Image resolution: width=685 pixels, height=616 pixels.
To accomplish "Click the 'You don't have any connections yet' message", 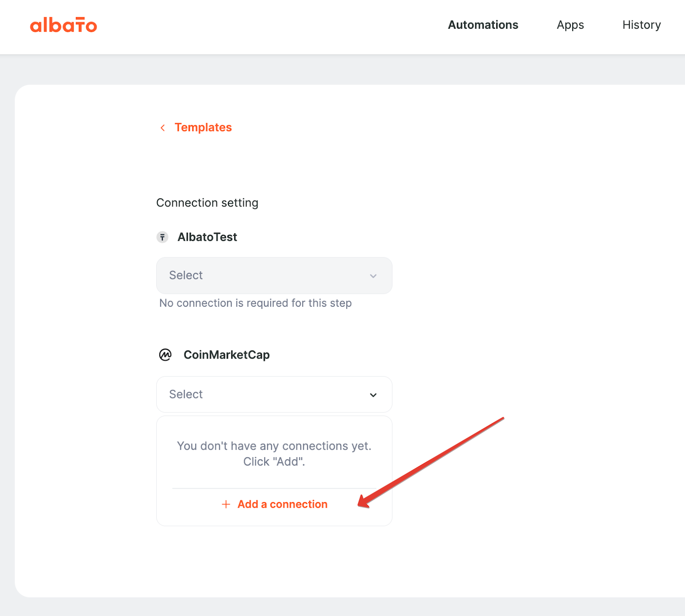I will 274,454.
